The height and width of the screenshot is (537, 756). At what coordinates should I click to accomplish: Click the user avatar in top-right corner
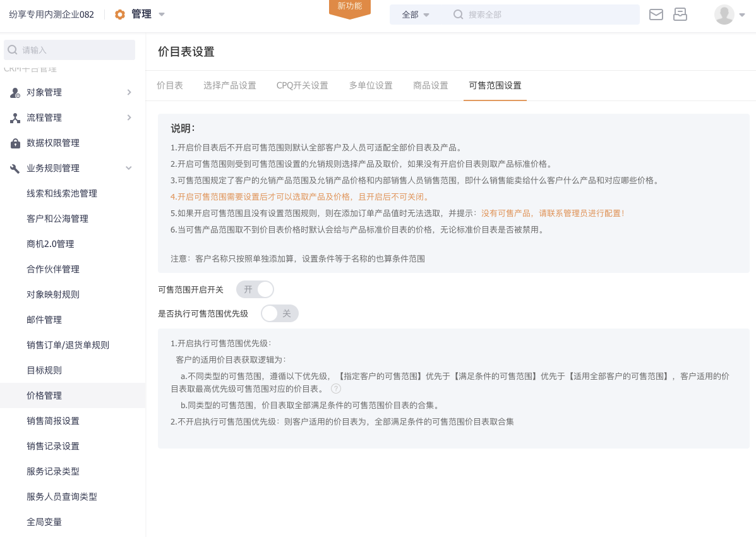coord(724,15)
